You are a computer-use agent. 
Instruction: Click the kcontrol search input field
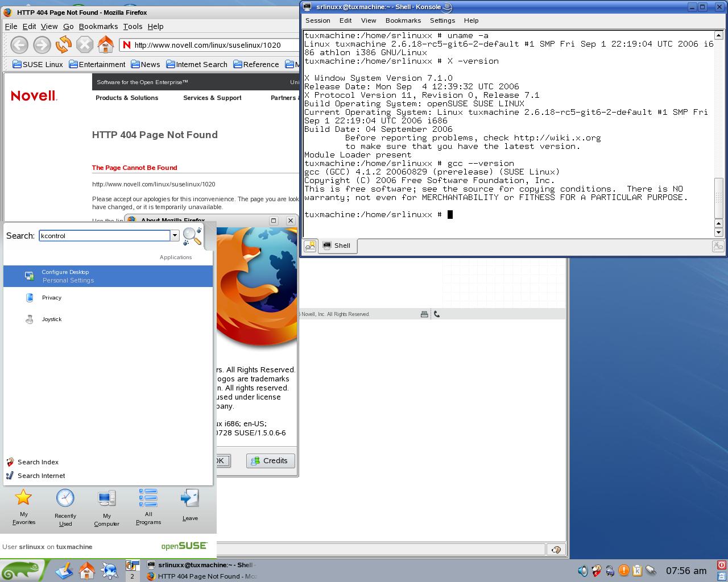click(105, 235)
